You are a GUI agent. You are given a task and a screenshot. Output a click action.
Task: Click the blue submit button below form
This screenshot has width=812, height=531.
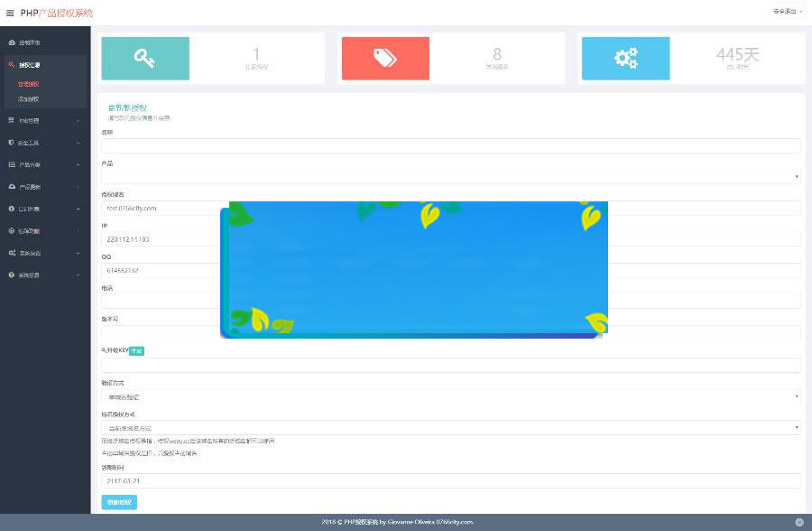[x=119, y=502]
